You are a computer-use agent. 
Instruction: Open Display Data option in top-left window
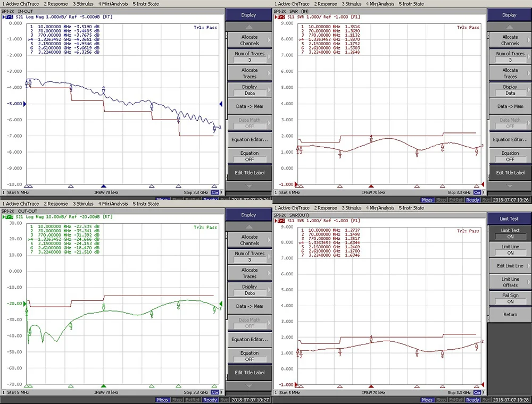click(x=250, y=90)
